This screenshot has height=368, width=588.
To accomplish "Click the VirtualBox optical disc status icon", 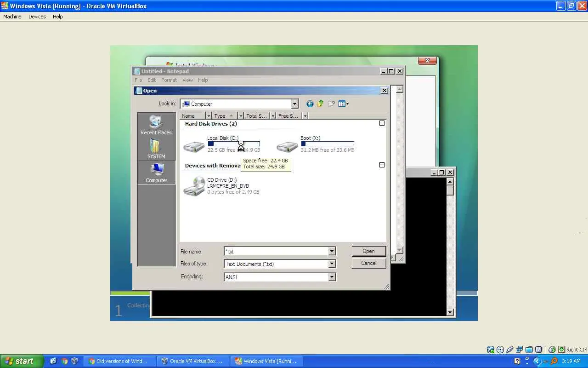I will coord(500,350).
